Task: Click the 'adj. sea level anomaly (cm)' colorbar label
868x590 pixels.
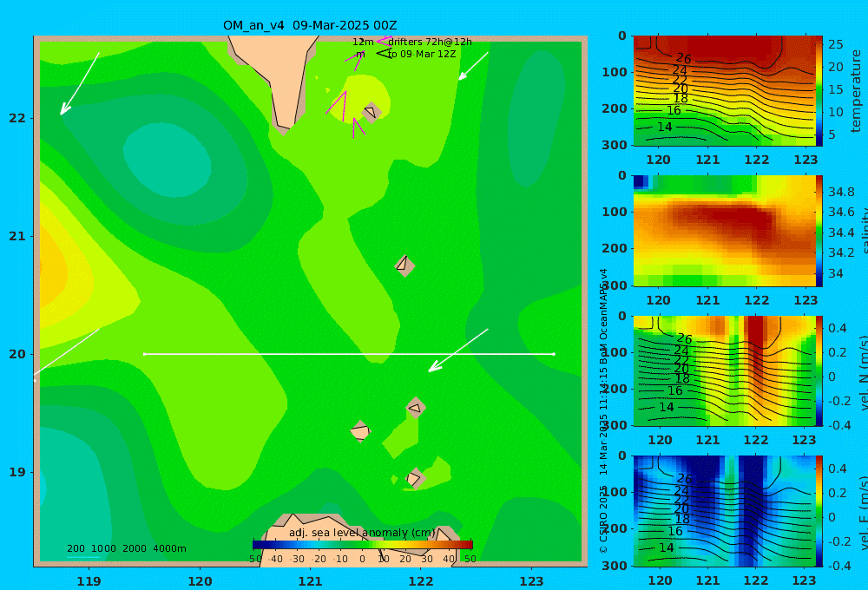Action: pos(362,533)
